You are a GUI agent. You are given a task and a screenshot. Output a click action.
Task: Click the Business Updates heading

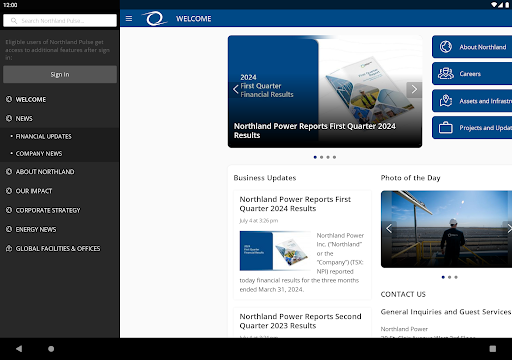click(265, 178)
